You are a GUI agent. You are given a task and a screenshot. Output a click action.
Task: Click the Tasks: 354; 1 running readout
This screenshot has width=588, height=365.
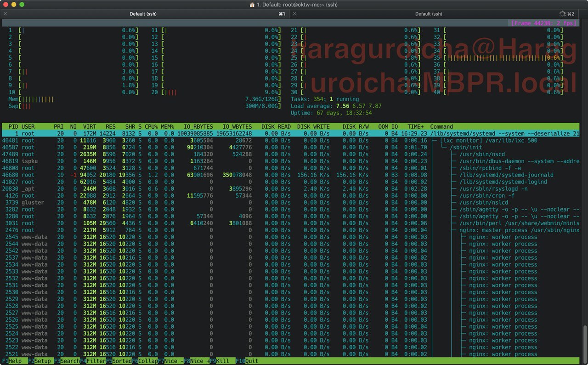click(325, 99)
